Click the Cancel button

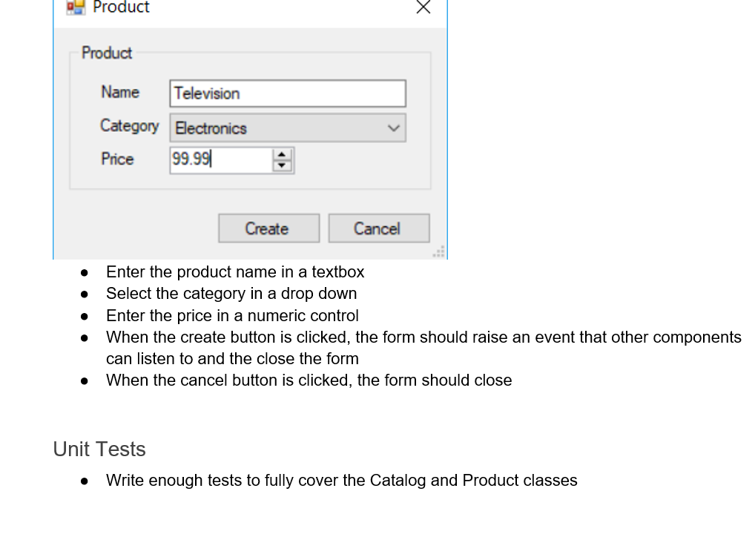pos(379,228)
